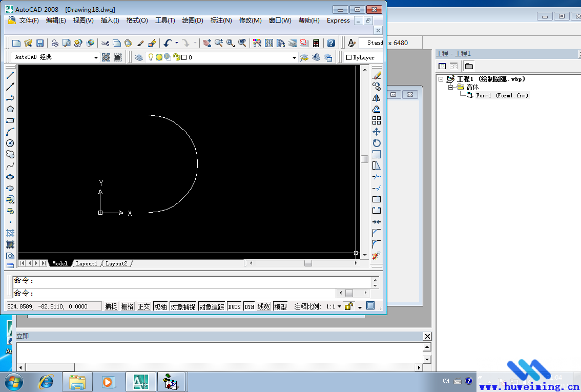Select the Rectangle drawing tool

[10, 120]
